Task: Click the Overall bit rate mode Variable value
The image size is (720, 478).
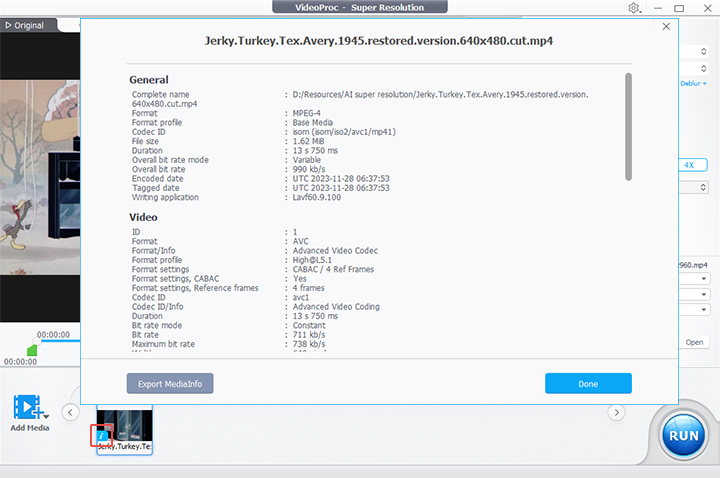Action: (306, 160)
